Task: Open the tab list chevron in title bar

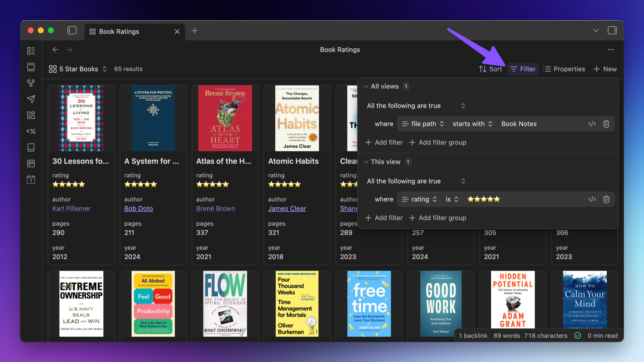Action: coord(596,31)
